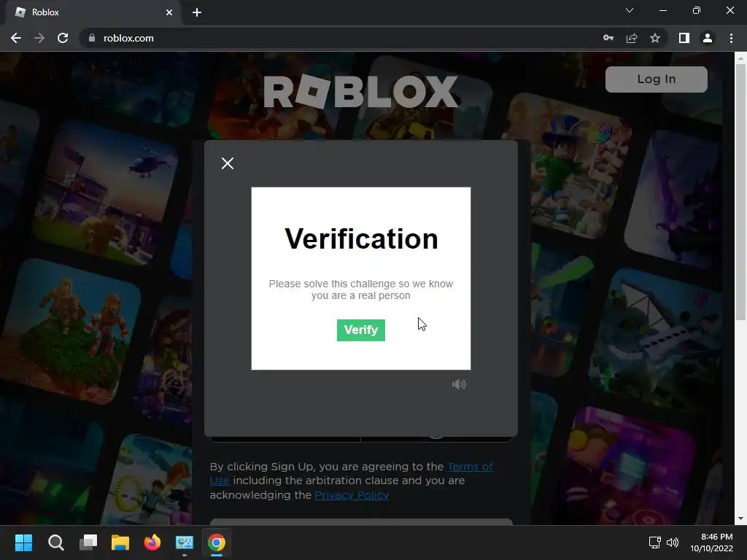Open Task View on taskbar
Screen dimensions: 747x560
coord(88,542)
